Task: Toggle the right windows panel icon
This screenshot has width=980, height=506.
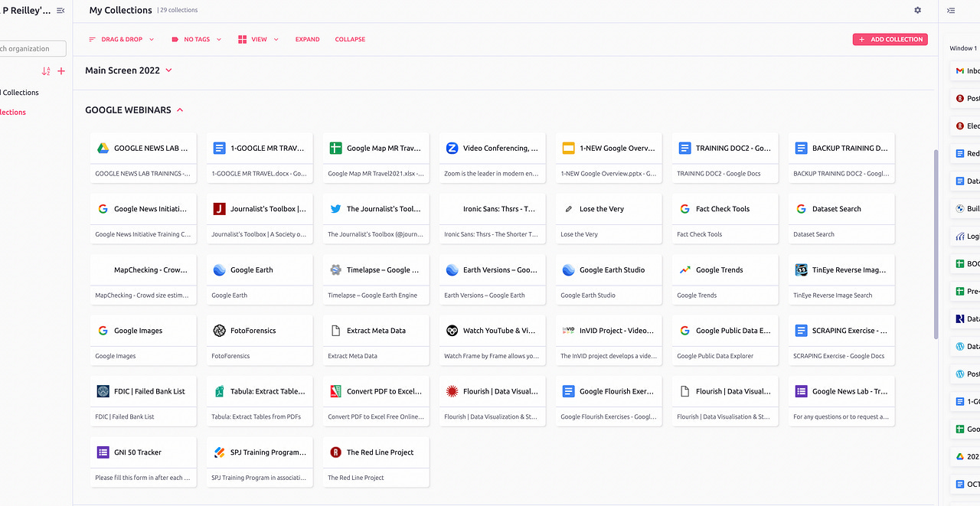Action: [x=951, y=10]
